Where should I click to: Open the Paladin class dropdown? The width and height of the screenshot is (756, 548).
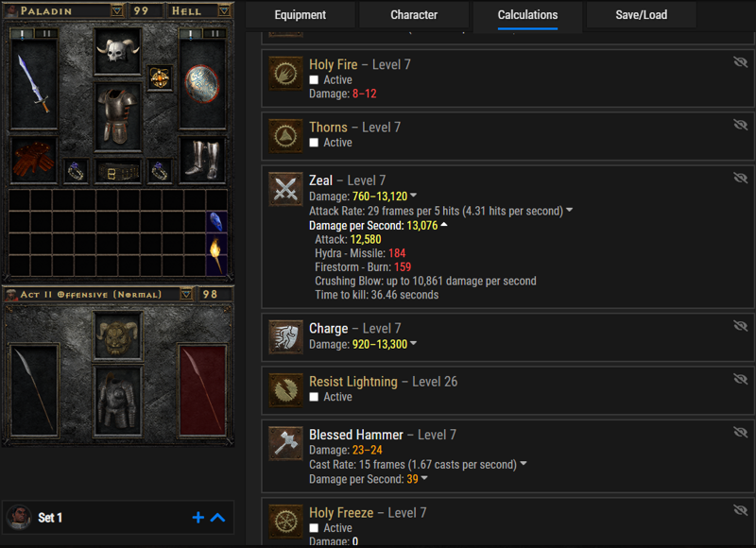(116, 10)
